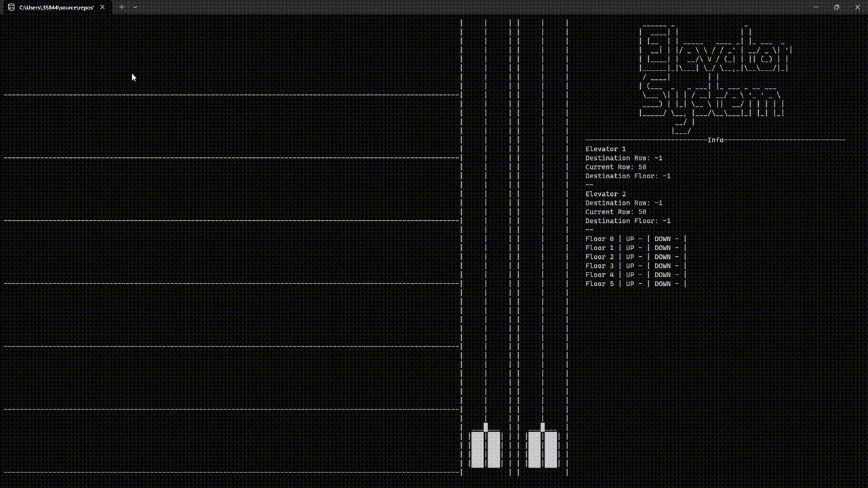Click "Destination Floor: -1" under Elevator 1
This screenshot has height=488, width=868.
pyautogui.click(x=628, y=176)
